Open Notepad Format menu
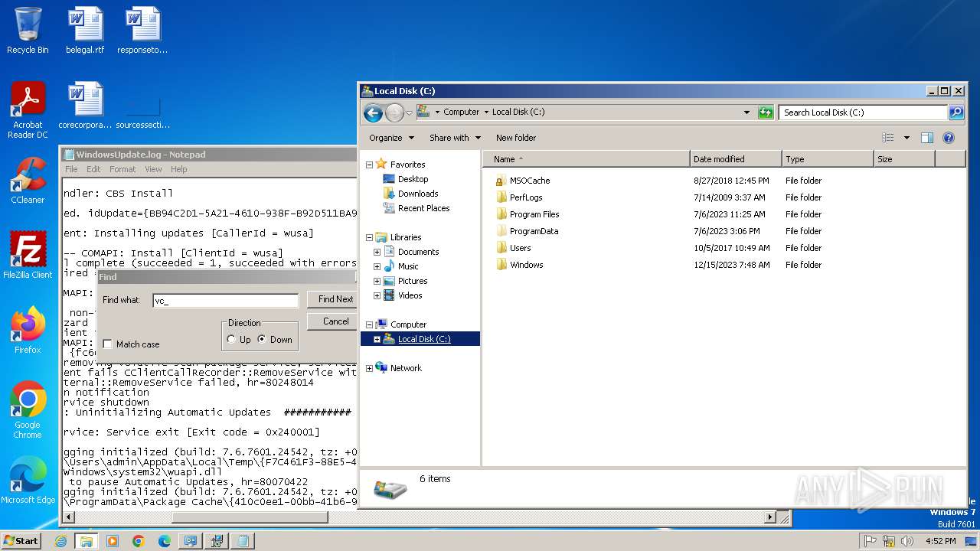 (x=122, y=169)
